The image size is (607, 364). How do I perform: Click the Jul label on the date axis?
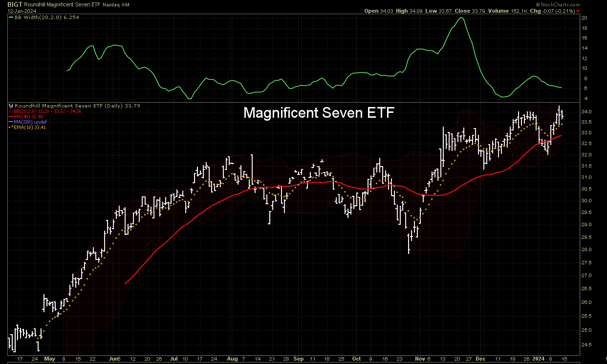(x=174, y=358)
